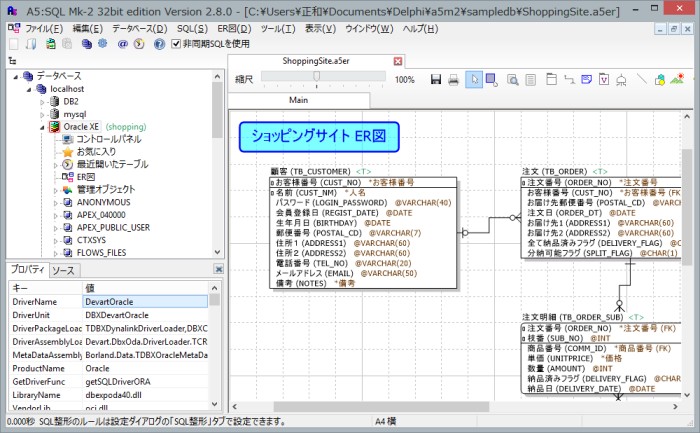Click the @ symbol toolbar icon

pos(123,44)
